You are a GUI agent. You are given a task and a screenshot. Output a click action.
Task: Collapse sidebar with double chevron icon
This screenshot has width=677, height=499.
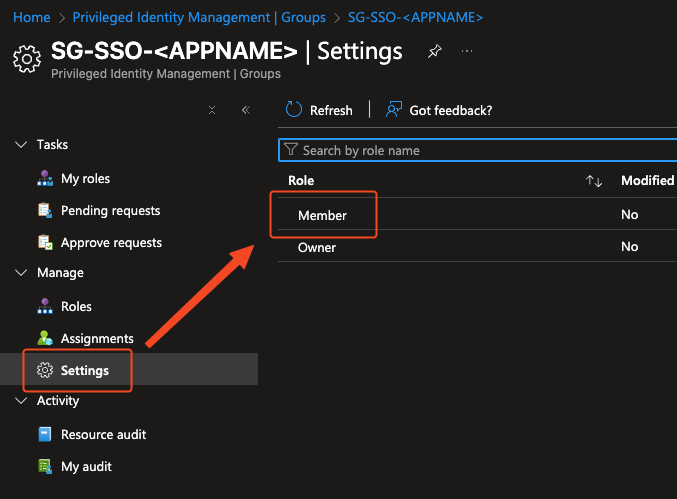click(245, 110)
